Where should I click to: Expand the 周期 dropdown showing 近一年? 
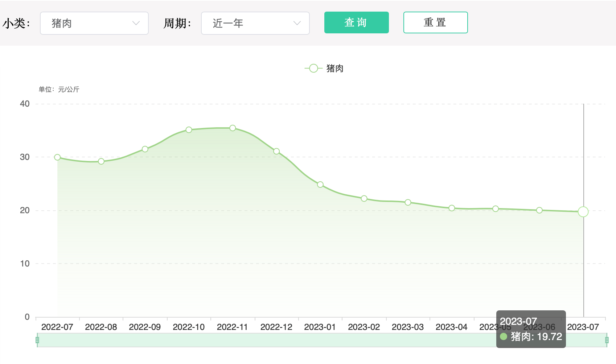pyautogui.click(x=255, y=23)
